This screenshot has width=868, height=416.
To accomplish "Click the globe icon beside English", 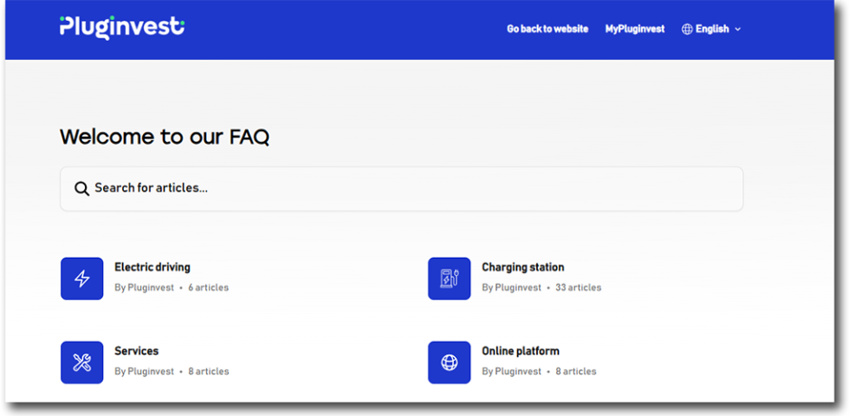I will point(687,29).
